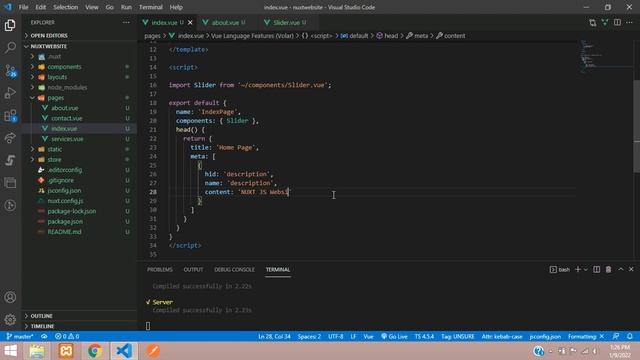Screen dimensions: 640x360
Task: Click the editor vertical scrollbar
Action: 636,127
